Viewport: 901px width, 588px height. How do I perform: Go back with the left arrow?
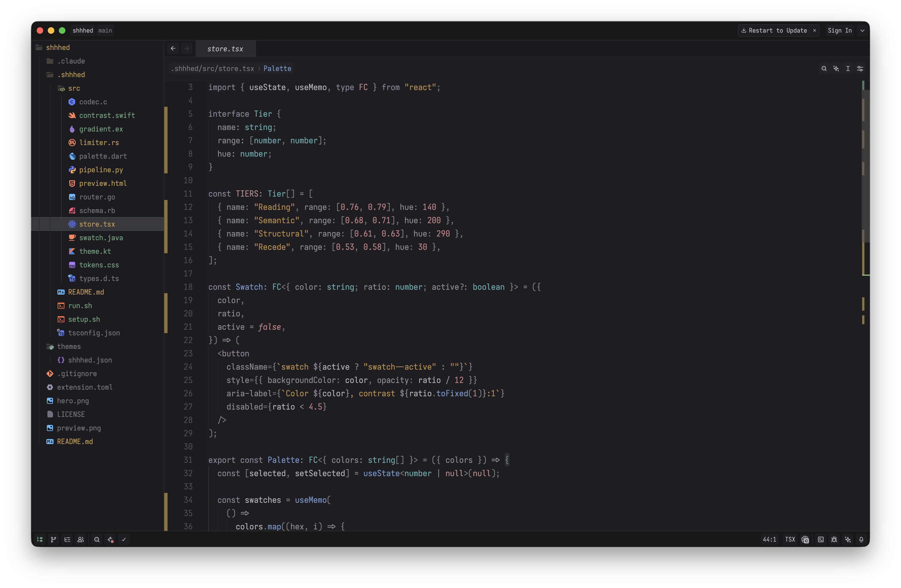(x=173, y=49)
